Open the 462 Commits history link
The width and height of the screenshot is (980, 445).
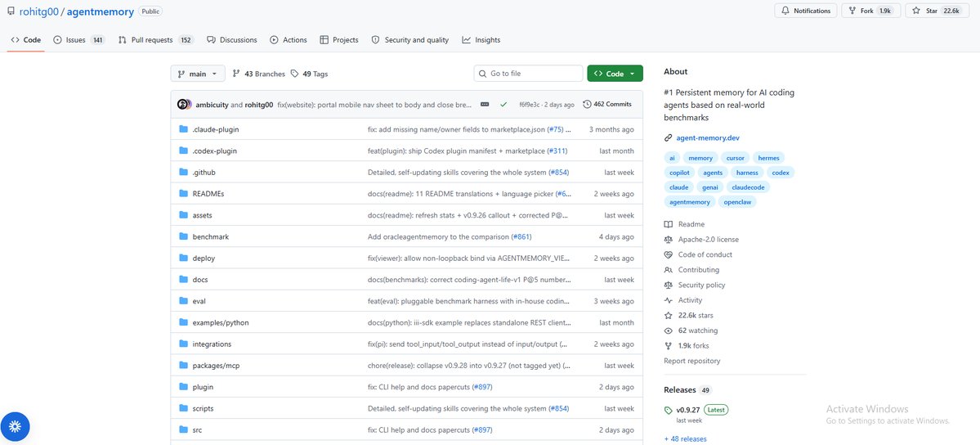pos(606,105)
